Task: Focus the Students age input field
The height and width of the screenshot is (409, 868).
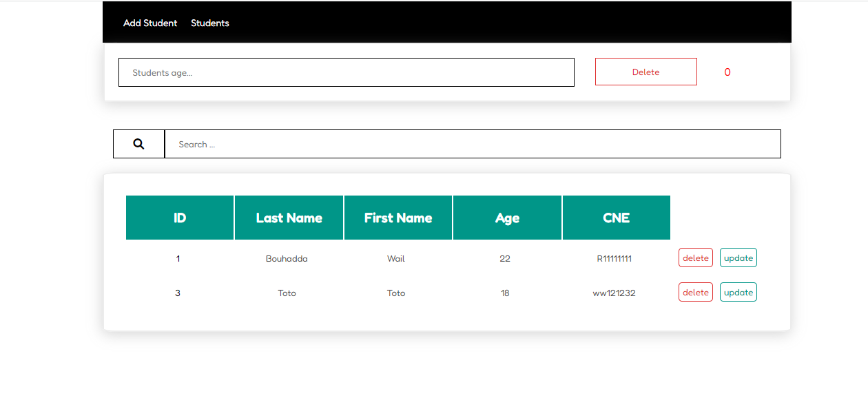Action: [347, 72]
